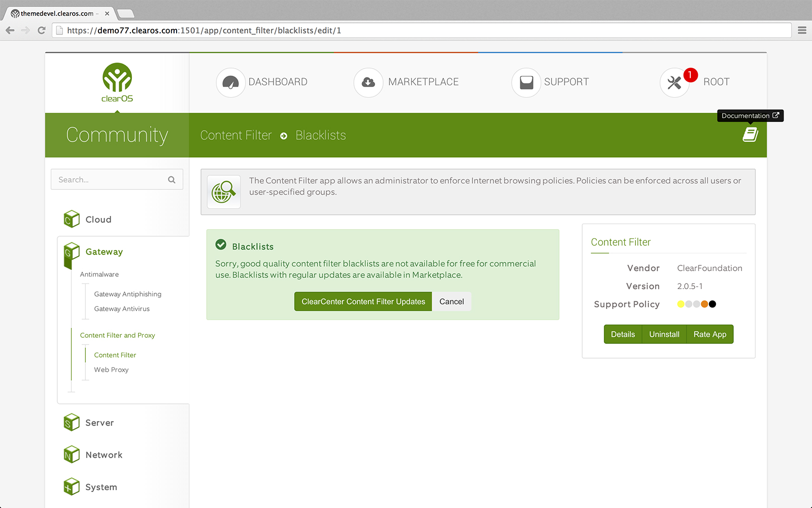Click the Content Filter info box heading

click(x=621, y=242)
